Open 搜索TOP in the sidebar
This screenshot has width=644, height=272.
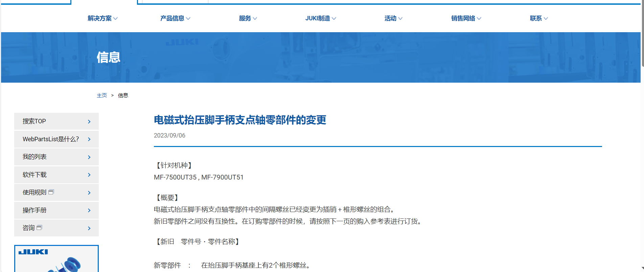34,121
